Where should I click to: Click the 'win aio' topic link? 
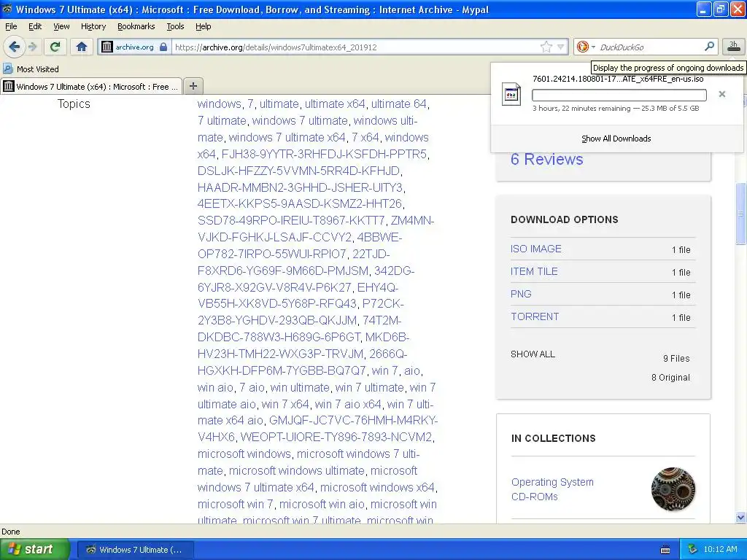coord(215,388)
